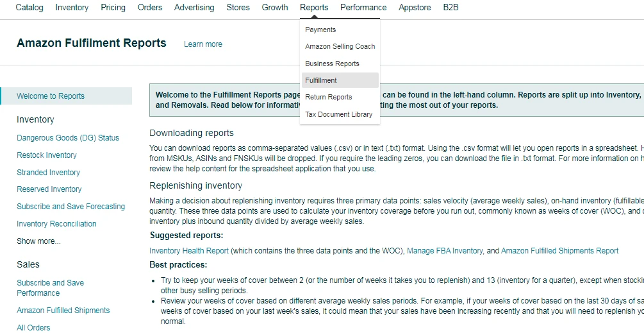Expand Show more under Inventory

click(x=38, y=241)
